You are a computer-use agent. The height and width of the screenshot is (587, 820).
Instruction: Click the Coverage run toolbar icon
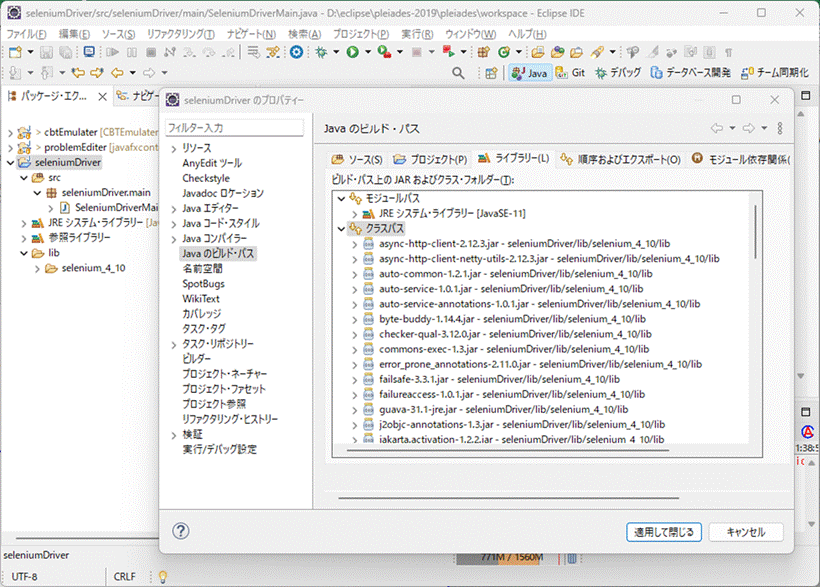[x=384, y=52]
